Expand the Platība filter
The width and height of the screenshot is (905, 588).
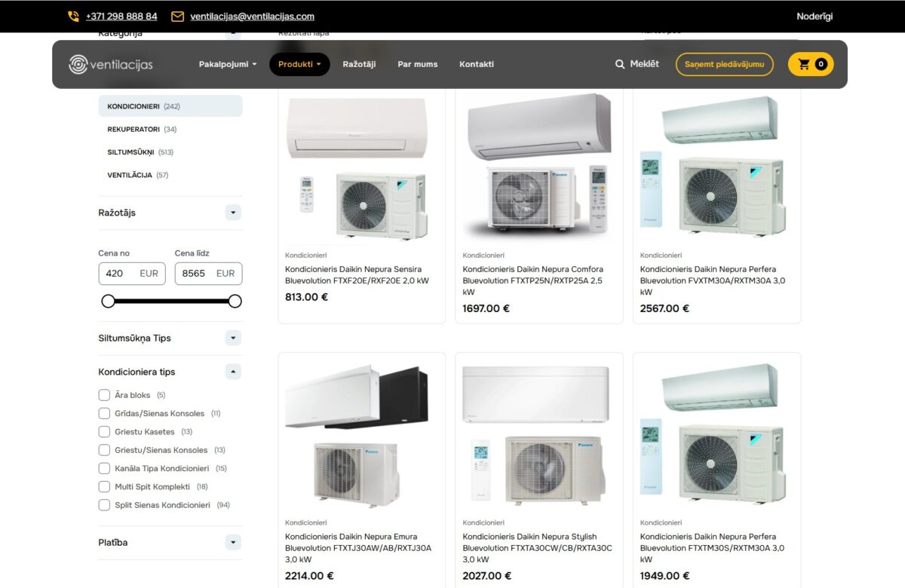tap(233, 542)
